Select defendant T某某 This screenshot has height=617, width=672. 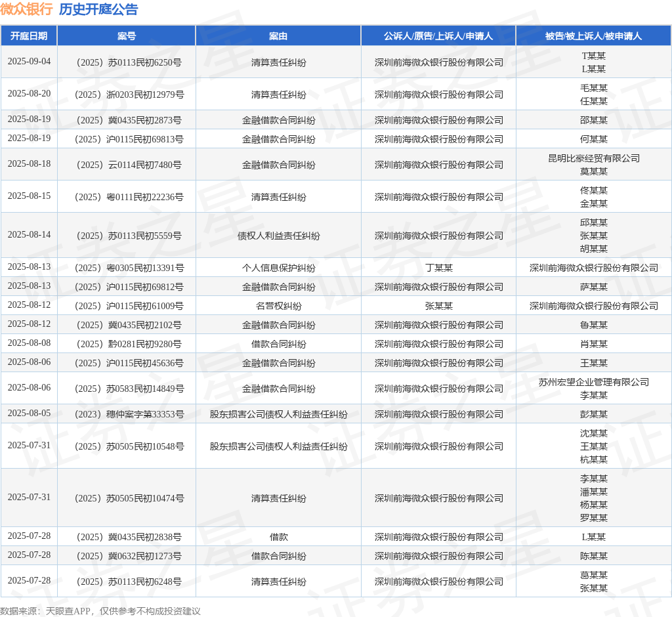pyautogui.click(x=593, y=56)
